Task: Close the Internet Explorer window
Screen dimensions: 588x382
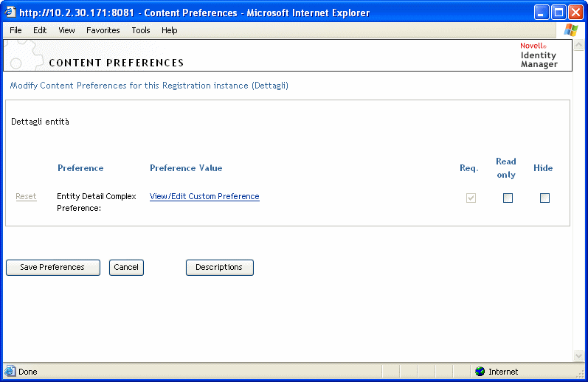Action: tap(575, 13)
